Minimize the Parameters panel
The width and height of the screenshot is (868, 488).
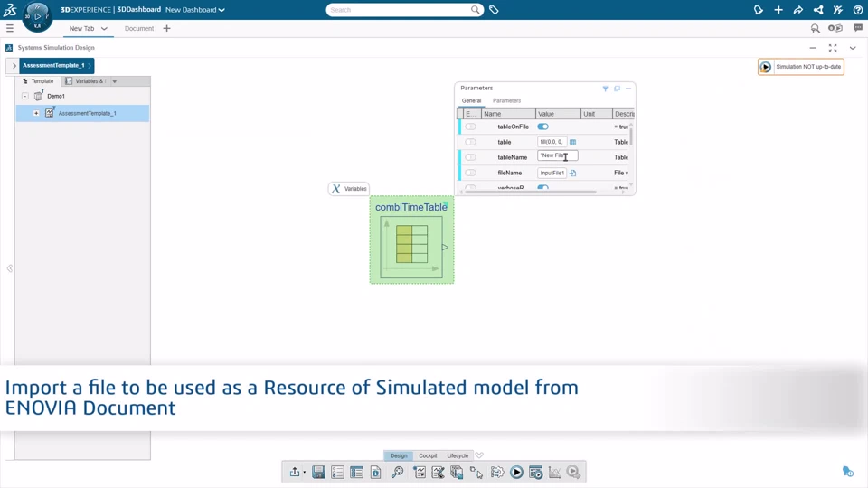click(x=628, y=89)
